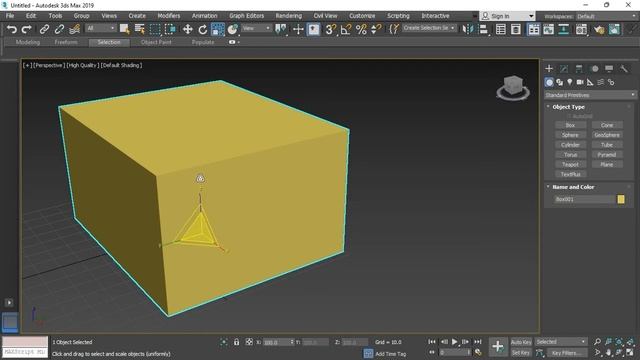Click the Teapot primitive button
Screen dimensions: 640x360
pyautogui.click(x=570, y=164)
